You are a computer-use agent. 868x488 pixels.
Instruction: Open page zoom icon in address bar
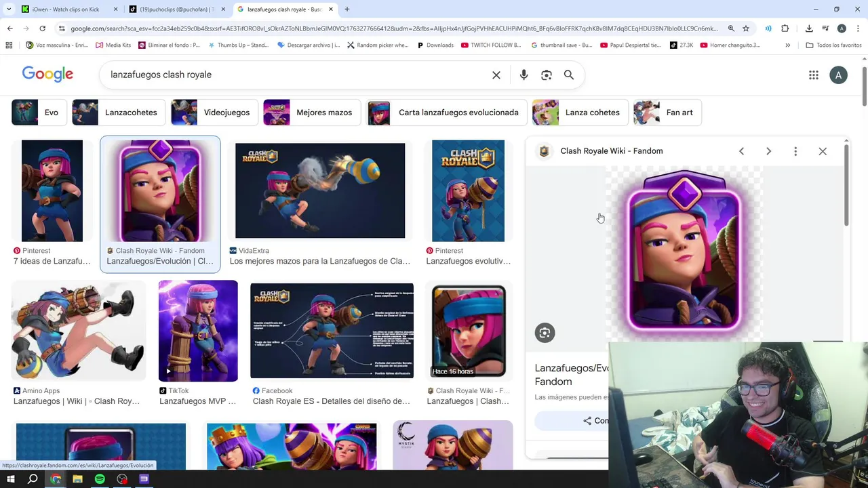click(x=731, y=28)
